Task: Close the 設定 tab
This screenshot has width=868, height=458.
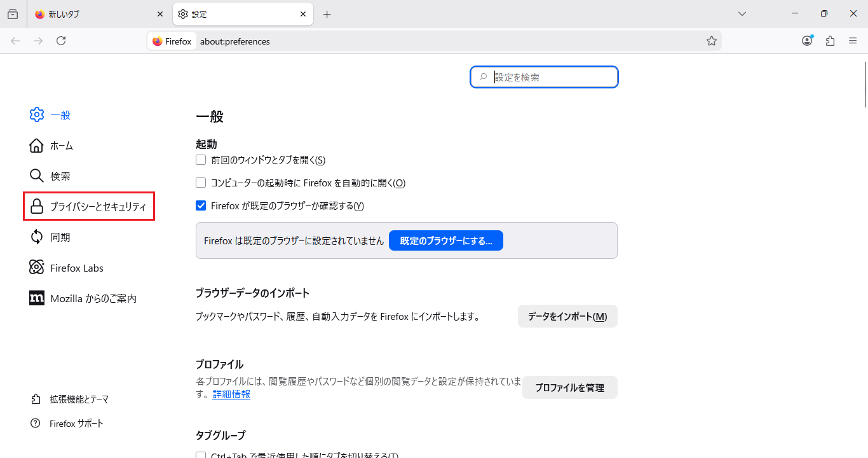Action: click(303, 14)
